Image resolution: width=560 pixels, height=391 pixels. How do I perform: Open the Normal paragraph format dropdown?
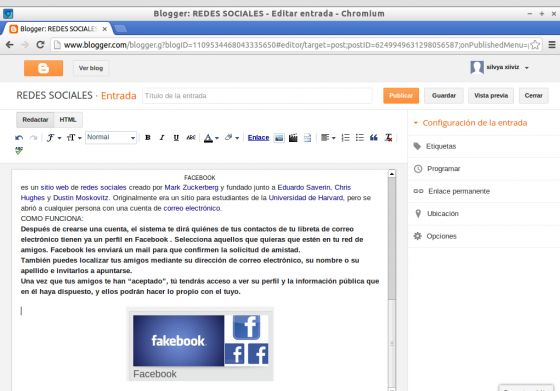(111, 137)
